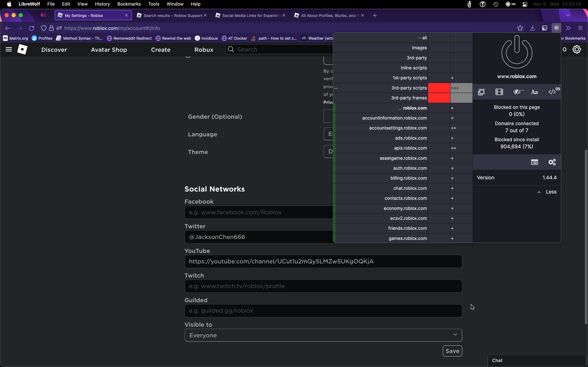This screenshot has width=588, height=367.
Task: Toggle block all popups icon
Action: coord(481,92)
